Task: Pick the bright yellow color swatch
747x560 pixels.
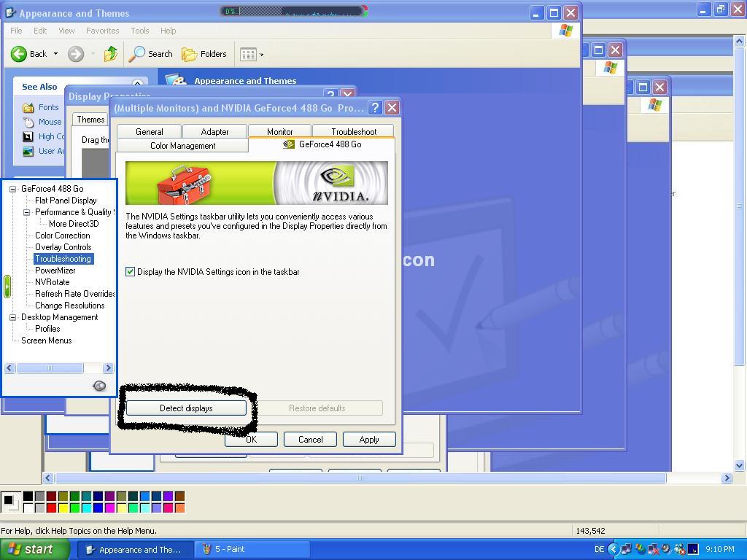Action: pos(63,508)
